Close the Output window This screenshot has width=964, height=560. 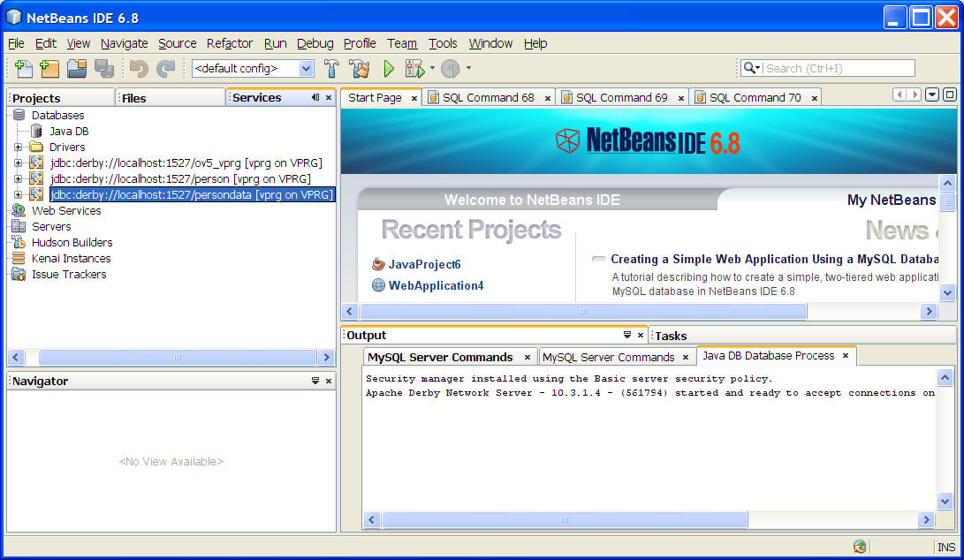click(641, 335)
